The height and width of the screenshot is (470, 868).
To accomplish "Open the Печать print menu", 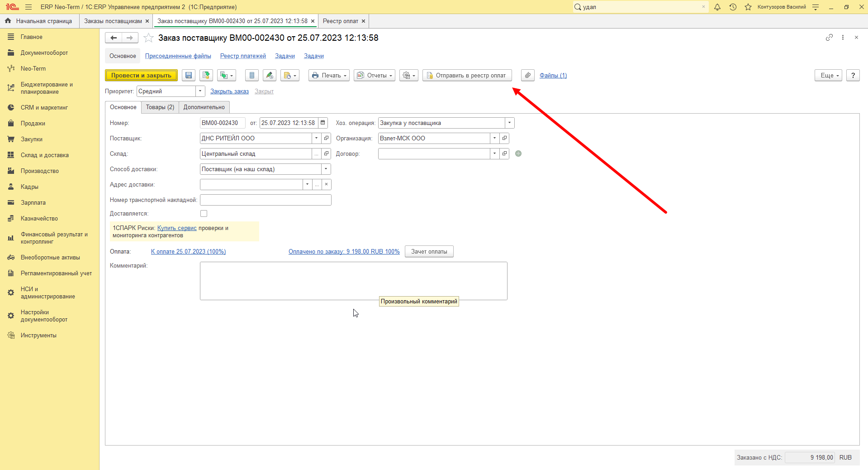I will point(329,76).
